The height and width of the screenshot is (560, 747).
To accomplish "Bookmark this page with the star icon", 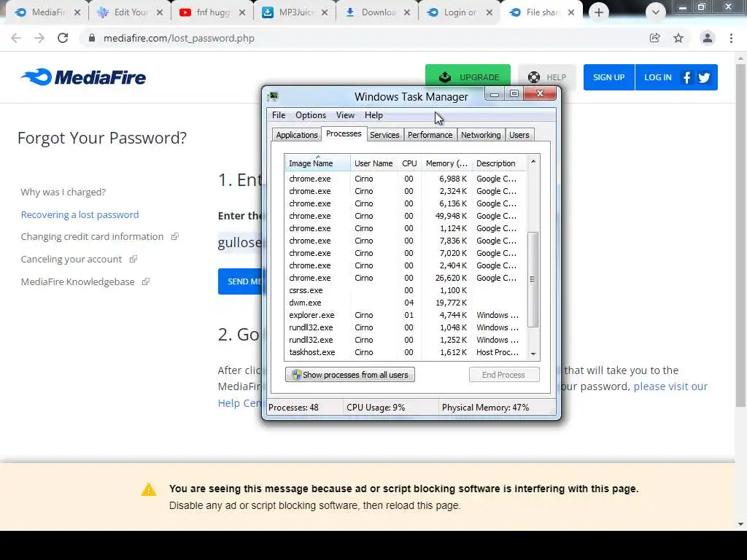I will tap(678, 38).
